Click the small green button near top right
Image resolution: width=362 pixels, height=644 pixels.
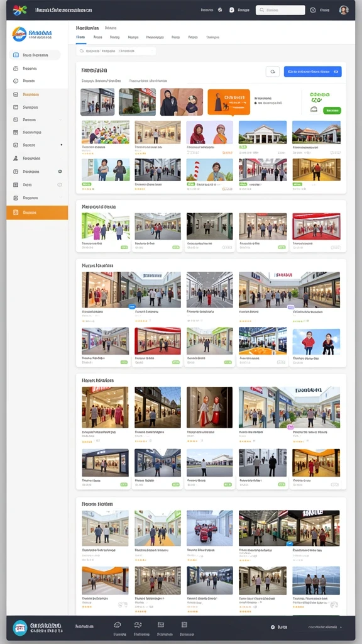click(x=332, y=111)
